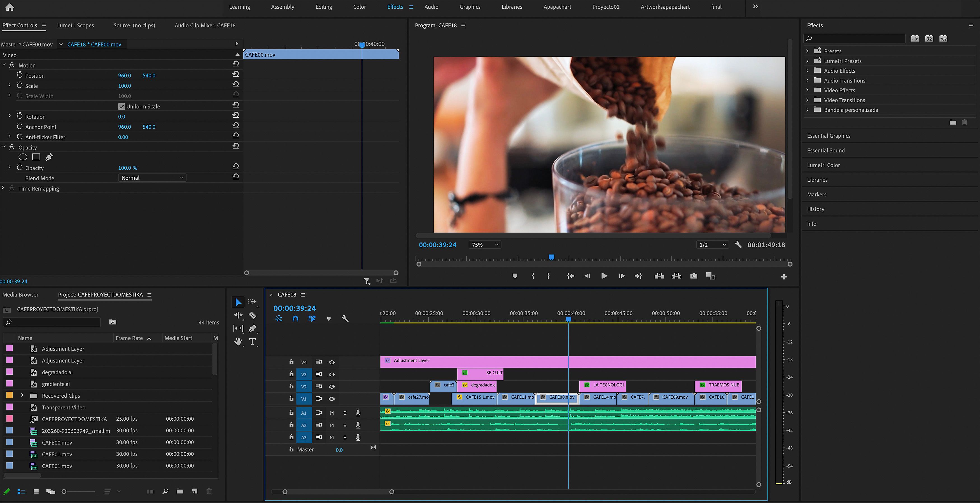The width and height of the screenshot is (980, 503).
Task: Click the Export Frame camera icon
Action: click(x=694, y=276)
